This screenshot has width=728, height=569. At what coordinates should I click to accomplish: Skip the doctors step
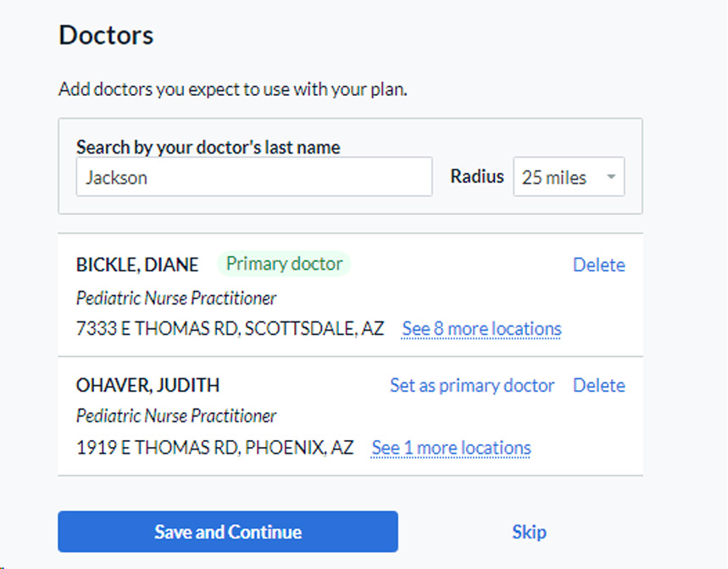[529, 532]
